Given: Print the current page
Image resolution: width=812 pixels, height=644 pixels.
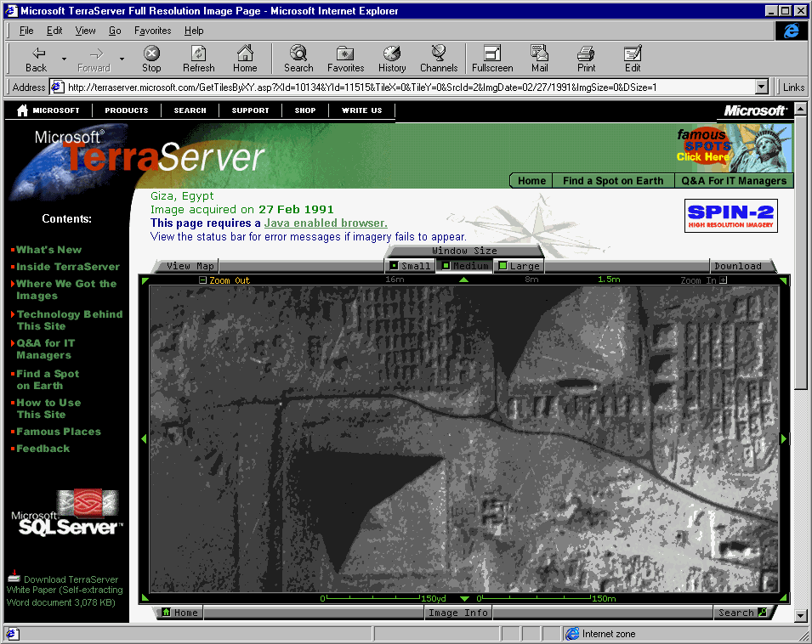Looking at the screenshot, I should click(x=586, y=59).
